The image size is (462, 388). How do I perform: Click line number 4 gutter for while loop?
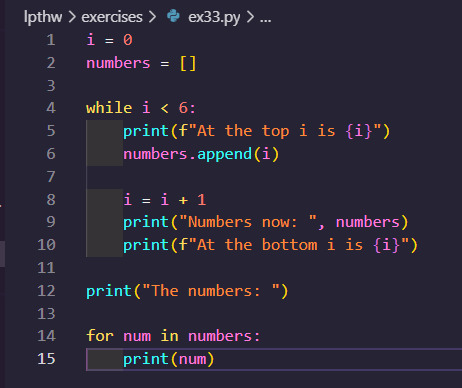(x=51, y=108)
